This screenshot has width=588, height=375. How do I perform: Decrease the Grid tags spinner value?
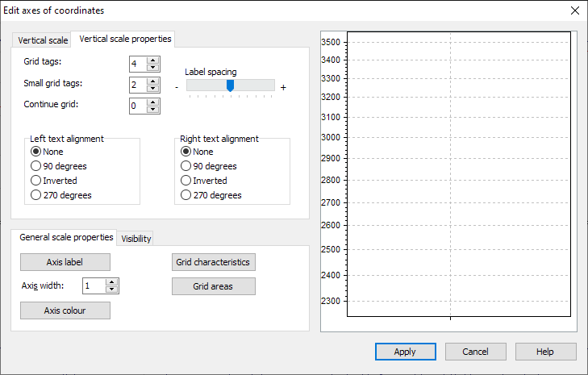coord(153,67)
